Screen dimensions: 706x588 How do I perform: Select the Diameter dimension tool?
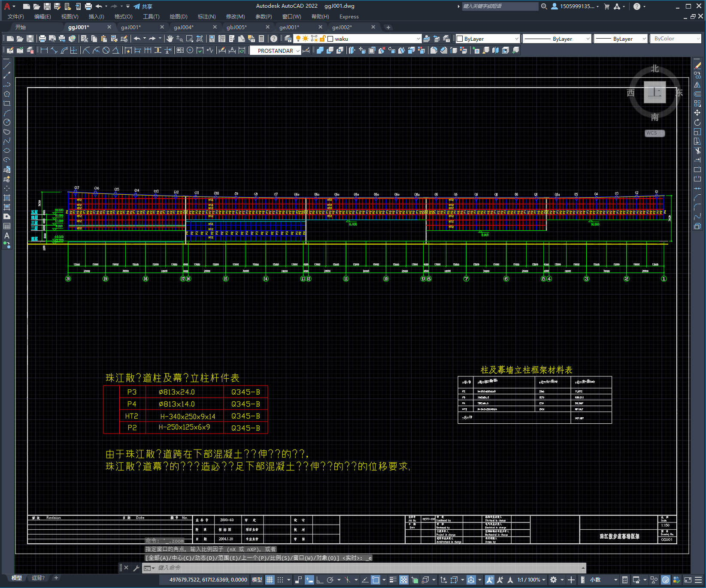[x=106, y=50]
